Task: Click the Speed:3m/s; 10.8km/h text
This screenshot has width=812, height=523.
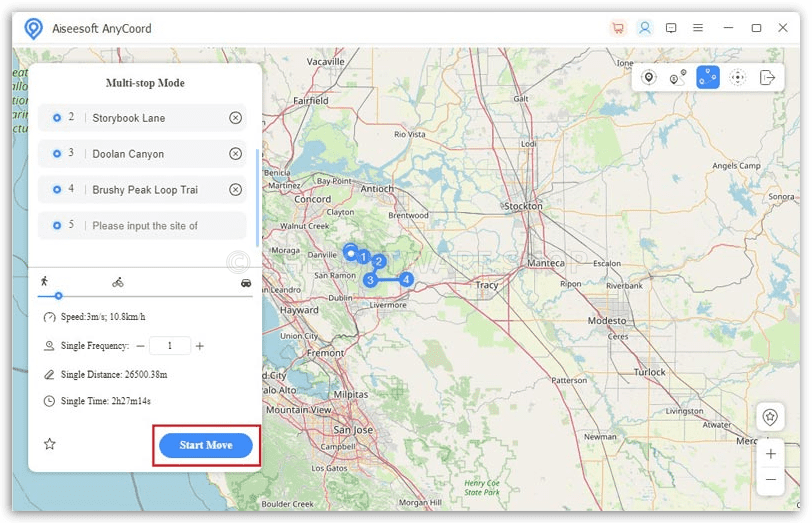Action: (x=103, y=317)
